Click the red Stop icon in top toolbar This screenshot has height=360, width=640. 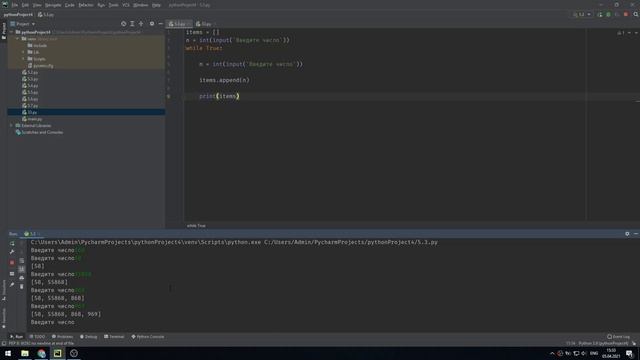coord(626,14)
